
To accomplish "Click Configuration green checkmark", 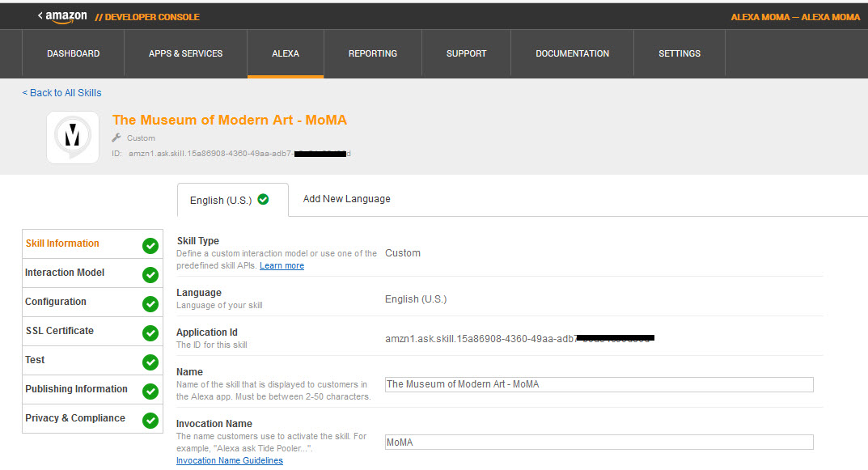I will coord(150,304).
